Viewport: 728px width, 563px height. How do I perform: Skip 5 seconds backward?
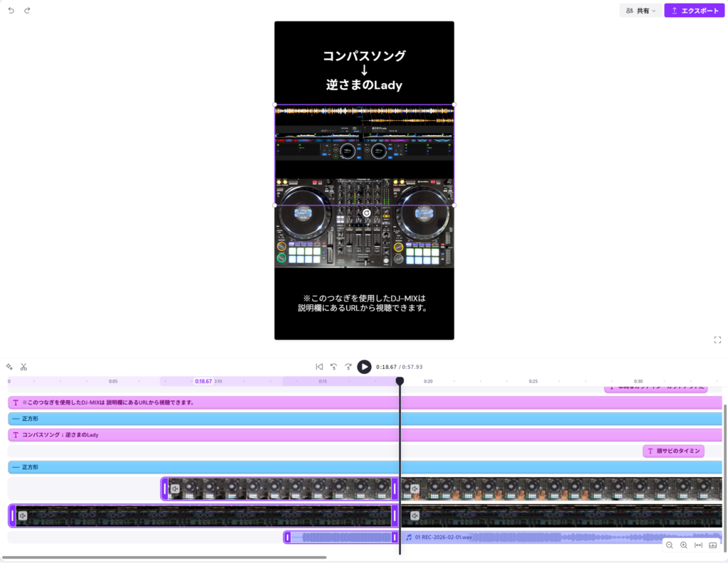pos(333,367)
